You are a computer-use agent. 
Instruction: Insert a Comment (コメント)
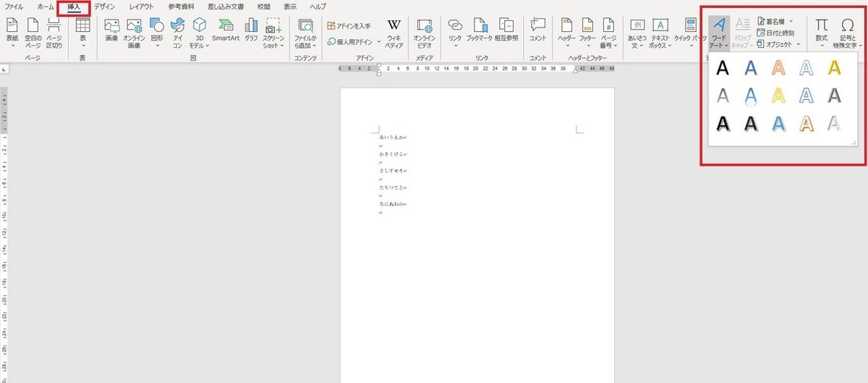point(537,30)
